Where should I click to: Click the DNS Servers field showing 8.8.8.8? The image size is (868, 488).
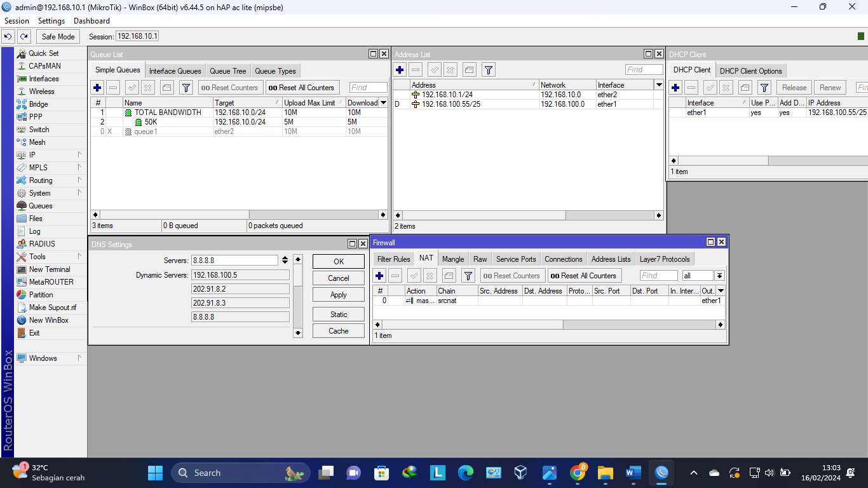coord(235,261)
